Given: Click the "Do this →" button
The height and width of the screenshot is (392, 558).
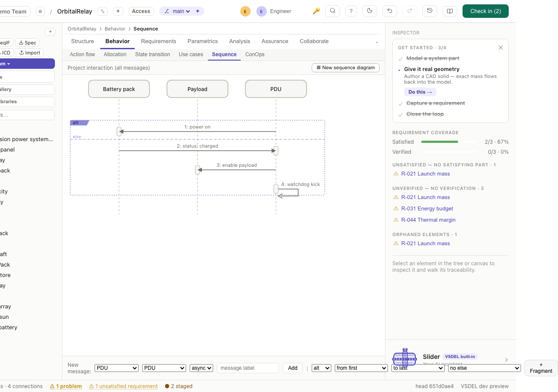Looking at the screenshot, I should pyautogui.click(x=420, y=92).
